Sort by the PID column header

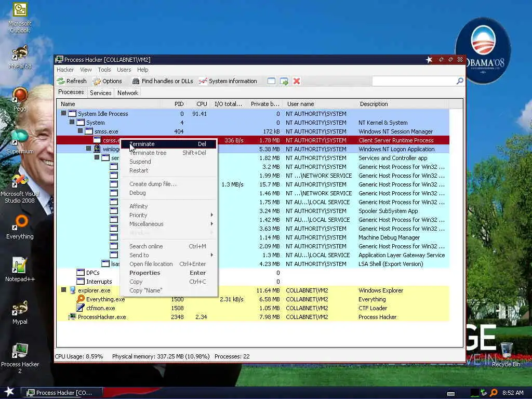tap(174, 104)
